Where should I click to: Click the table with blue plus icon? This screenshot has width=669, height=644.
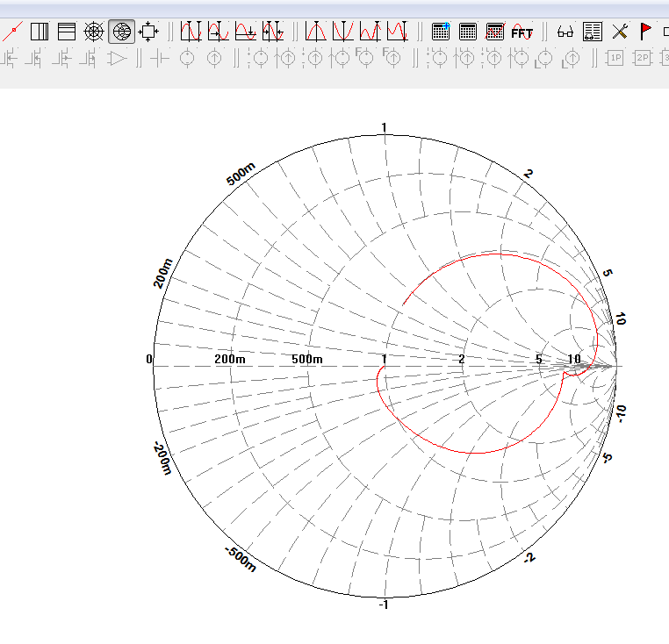[441, 32]
